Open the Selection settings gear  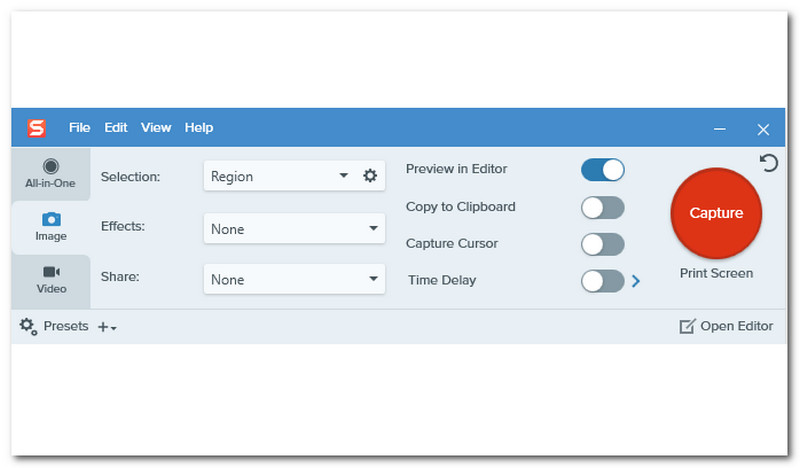click(370, 176)
